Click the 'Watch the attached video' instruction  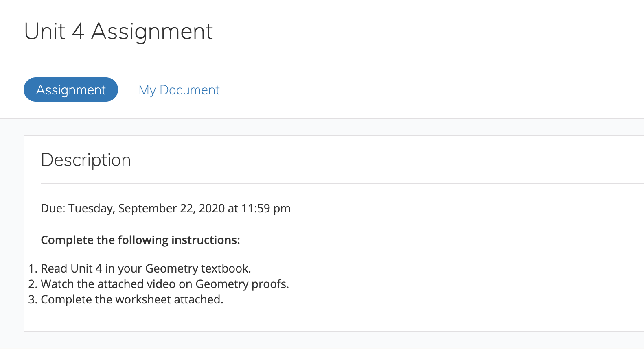click(165, 284)
